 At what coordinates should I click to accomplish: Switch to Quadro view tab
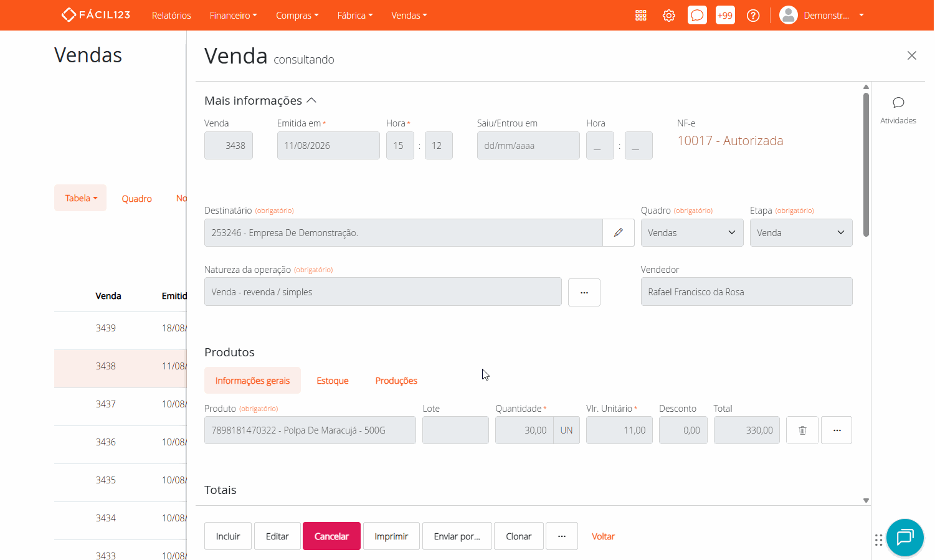(x=136, y=199)
